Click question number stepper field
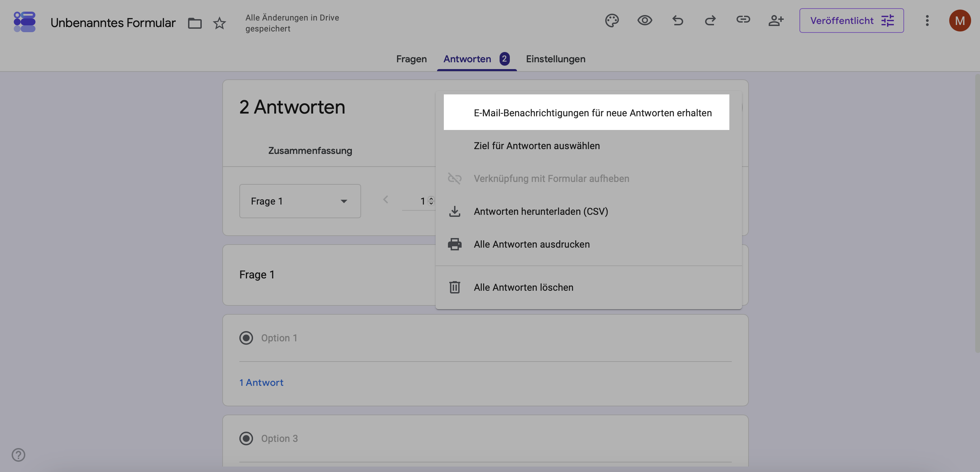 419,201
